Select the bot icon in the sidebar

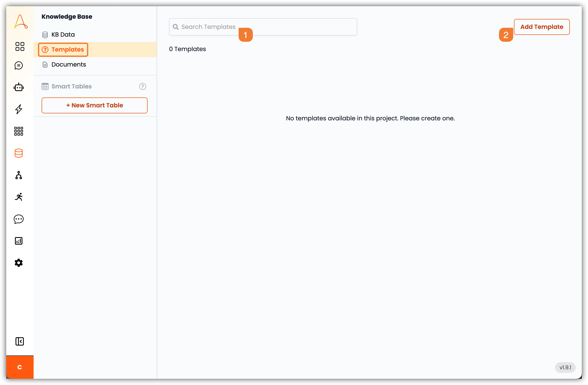click(19, 87)
